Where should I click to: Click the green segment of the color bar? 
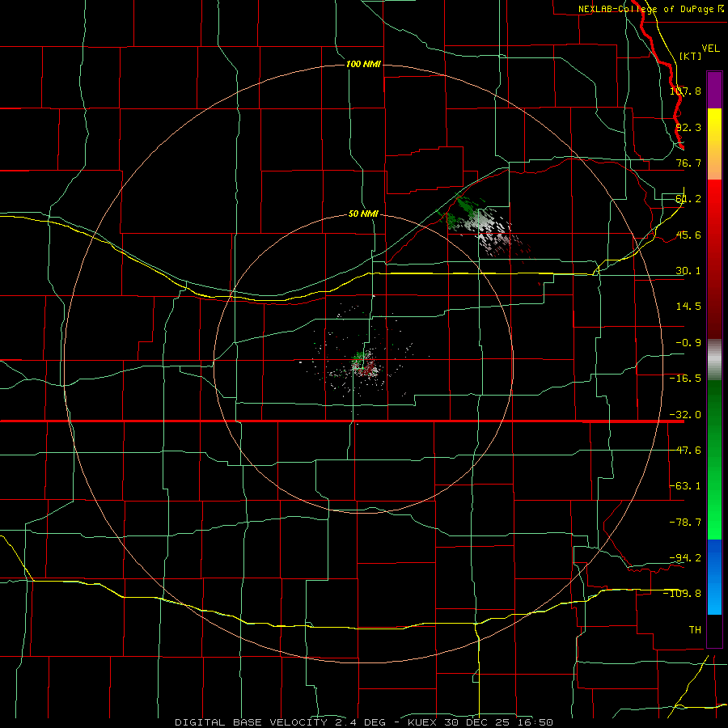pyautogui.click(x=714, y=459)
